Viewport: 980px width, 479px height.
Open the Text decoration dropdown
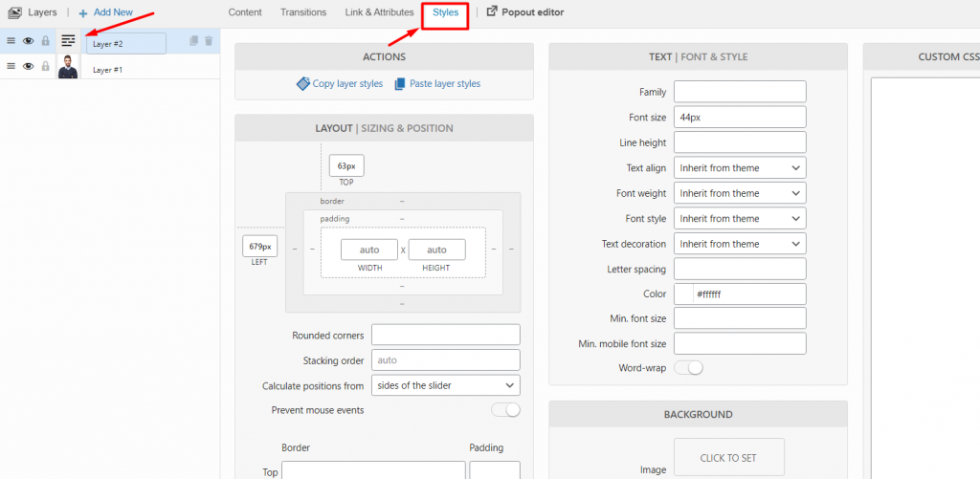pyautogui.click(x=740, y=244)
